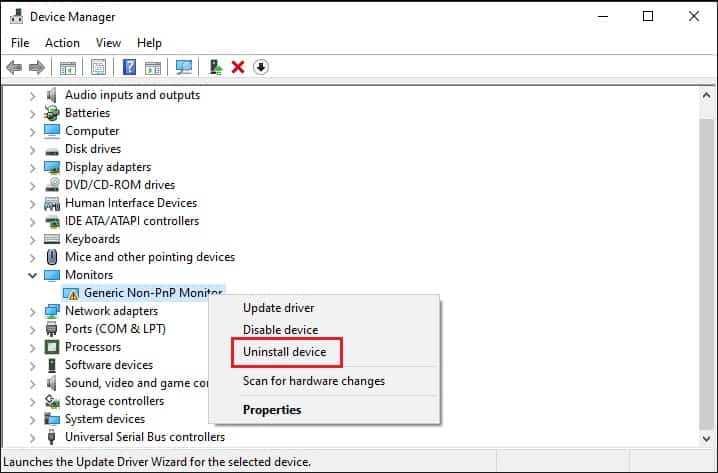Viewport: 718px width, 473px height.
Task: Select the Sound, video and game controllers row
Action: point(136,383)
